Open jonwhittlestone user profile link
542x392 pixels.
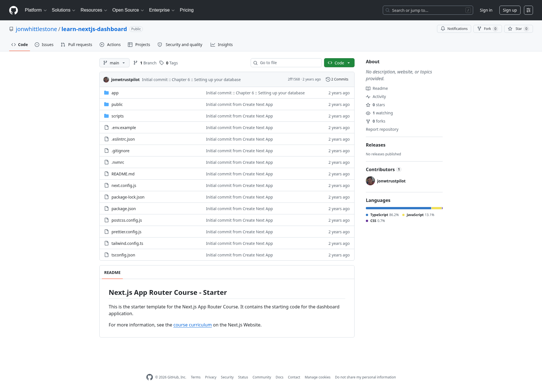[36, 29]
